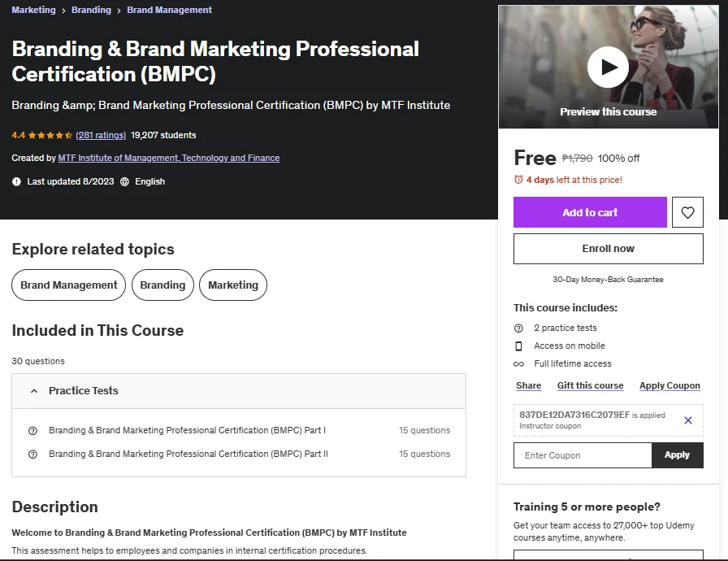Click 'Full lifetime access' text

click(573, 363)
